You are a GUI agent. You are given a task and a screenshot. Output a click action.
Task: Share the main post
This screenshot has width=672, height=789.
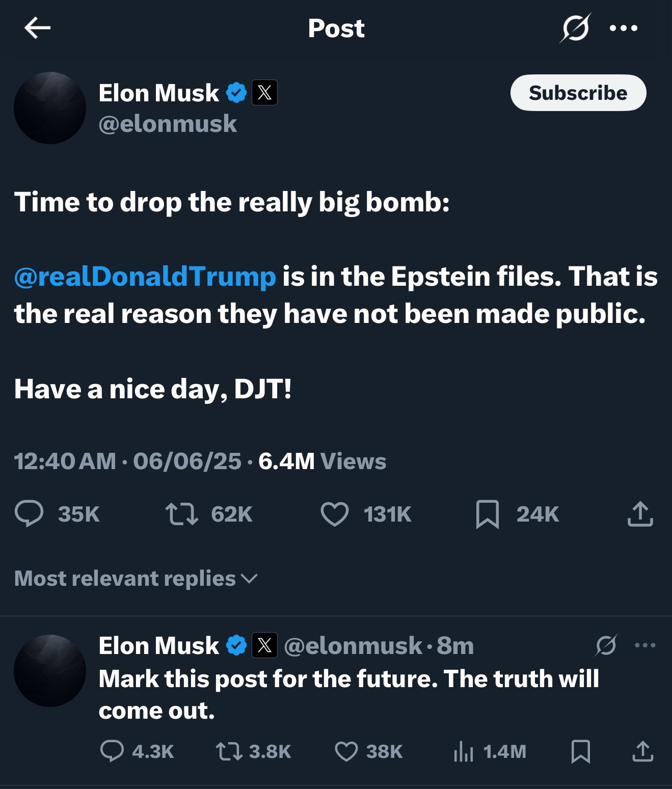(x=640, y=513)
